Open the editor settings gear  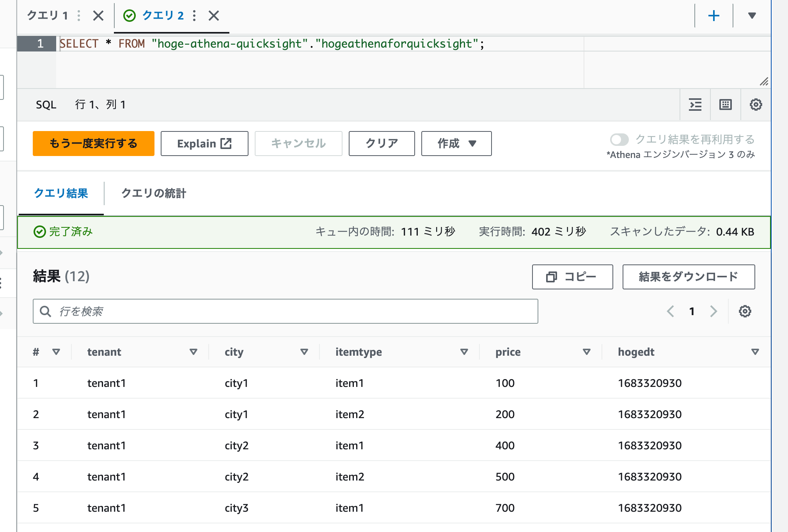point(756,105)
